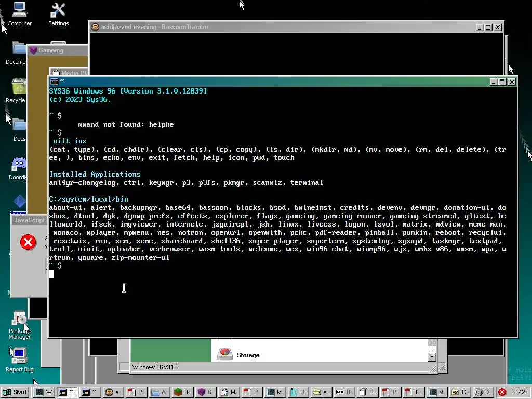
Task: Click the 'C:/system/local/bin' path text
Action: point(88,199)
